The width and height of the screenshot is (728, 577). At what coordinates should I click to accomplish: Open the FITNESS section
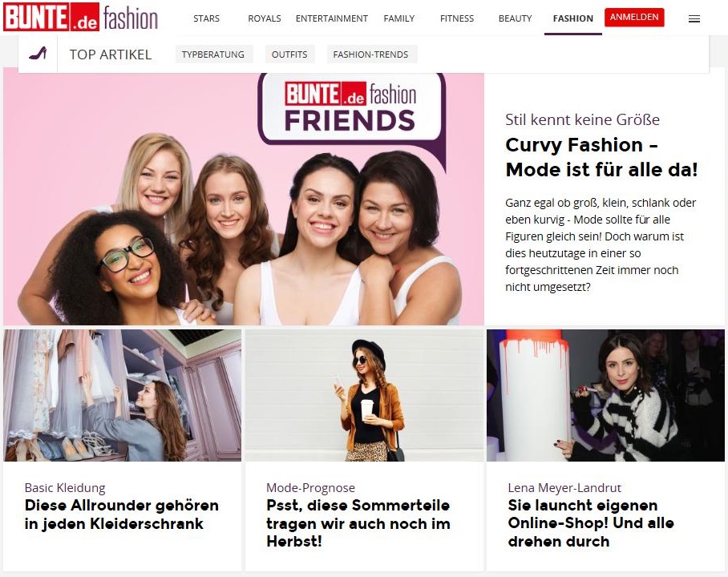(457, 18)
